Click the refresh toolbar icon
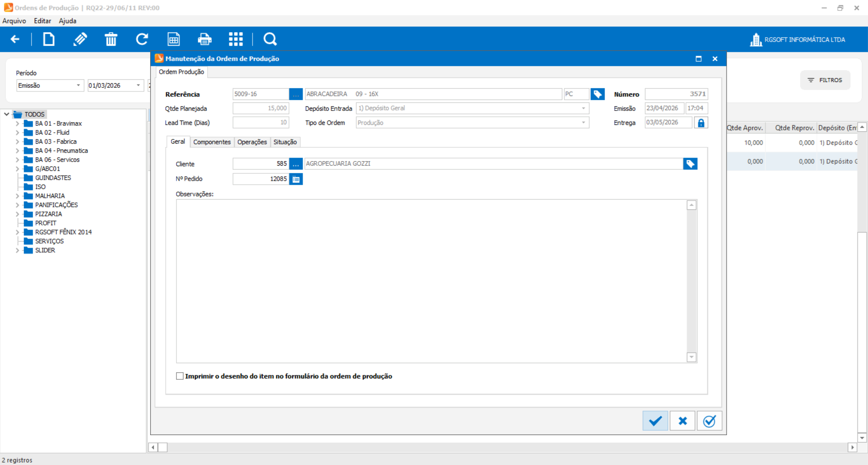Image resolution: width=868 pixels, height=465 pixels. coord(142,39)
